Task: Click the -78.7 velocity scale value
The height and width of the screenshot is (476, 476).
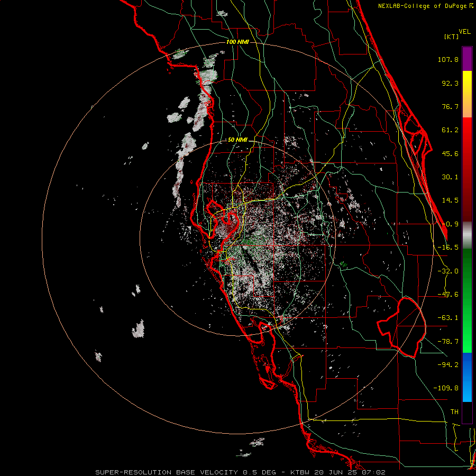Action: click(x=448, y=342)
